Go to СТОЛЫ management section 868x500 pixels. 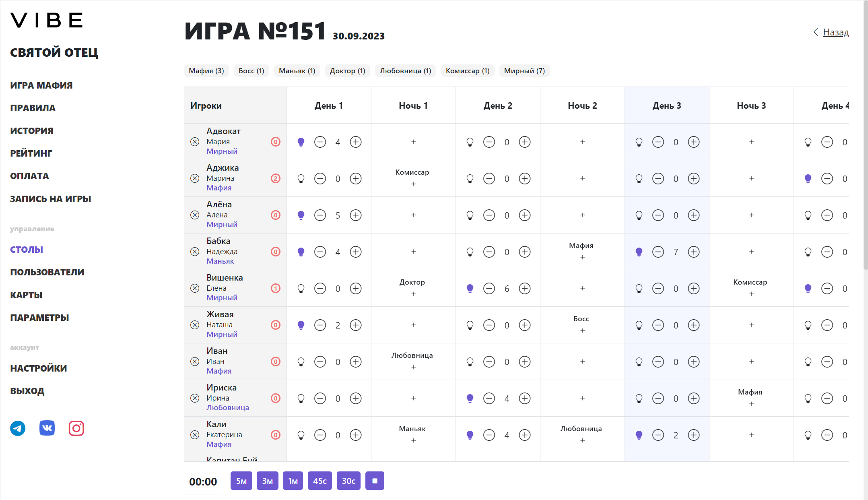pyautogui.click(x=27, y=250)
